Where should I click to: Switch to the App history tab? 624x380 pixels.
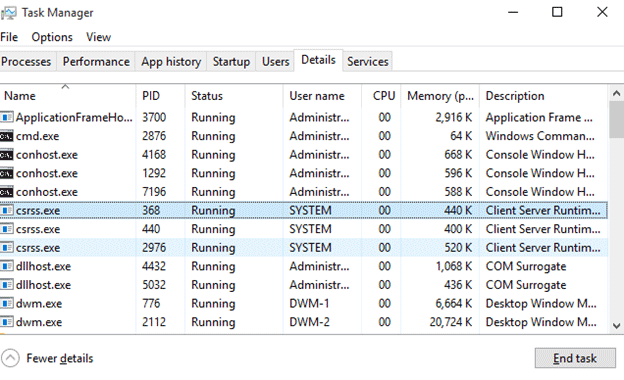171,62
